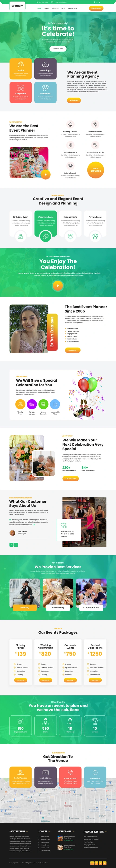Open the Catering & Decor icon

pyautogui.click(x=70, y=125)
